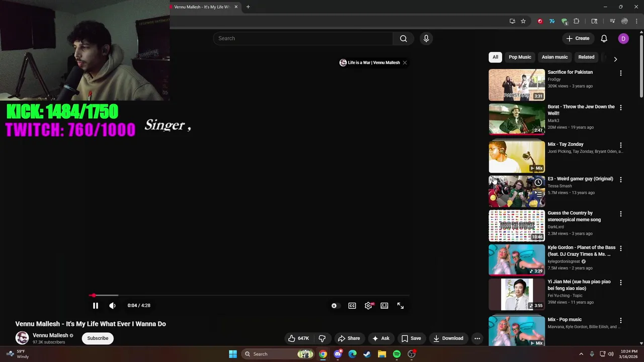This screenshot has width=644, height=362.
Task: Open a new browser tab
Action: pyautogui.click(x=248, y=7)
